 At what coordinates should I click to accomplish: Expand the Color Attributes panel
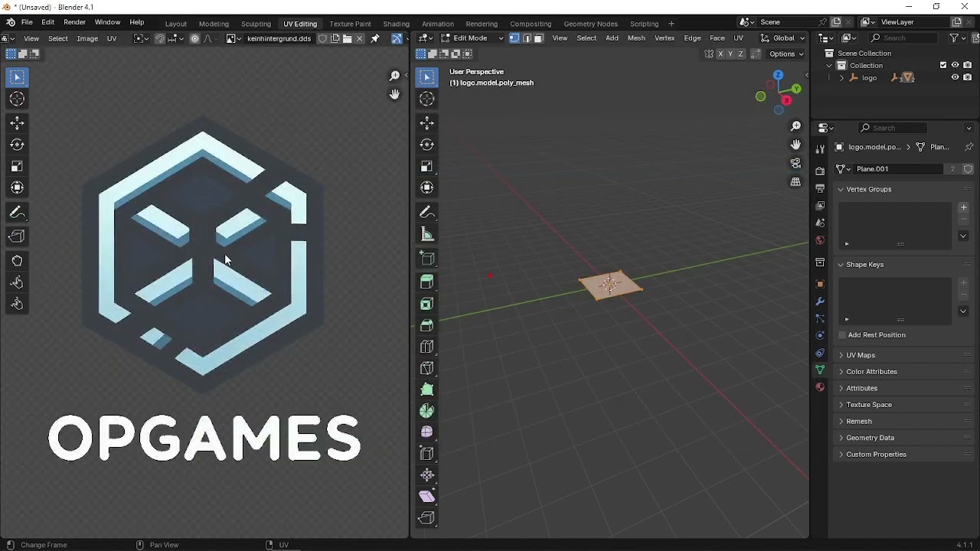[x=871, y=372]
